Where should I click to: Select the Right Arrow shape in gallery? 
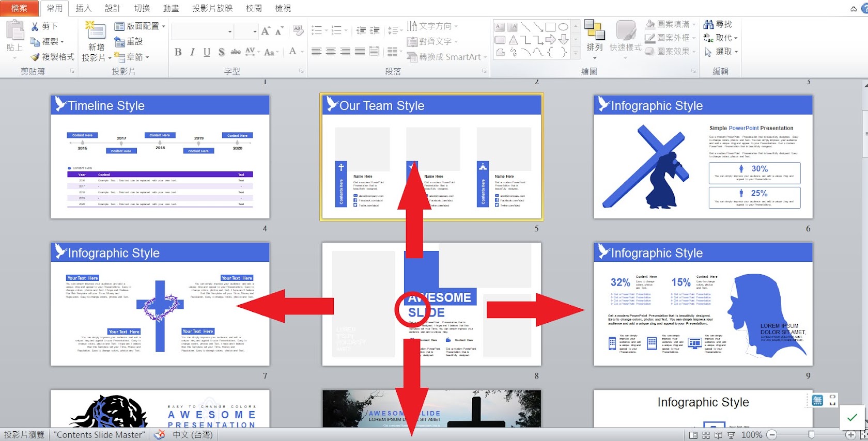click(550, 39)
